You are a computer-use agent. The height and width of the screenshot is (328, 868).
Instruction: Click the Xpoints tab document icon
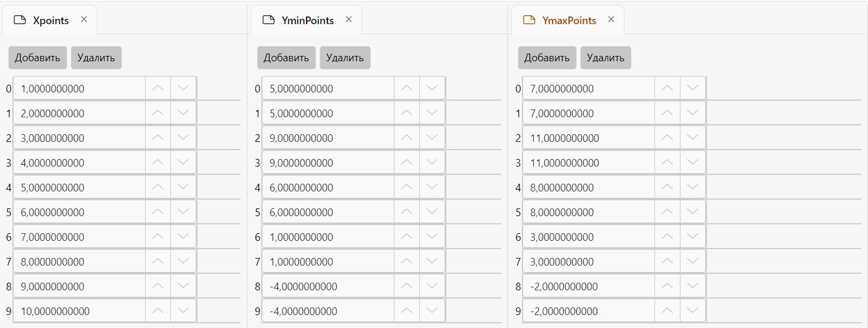(x=20, y=20)
